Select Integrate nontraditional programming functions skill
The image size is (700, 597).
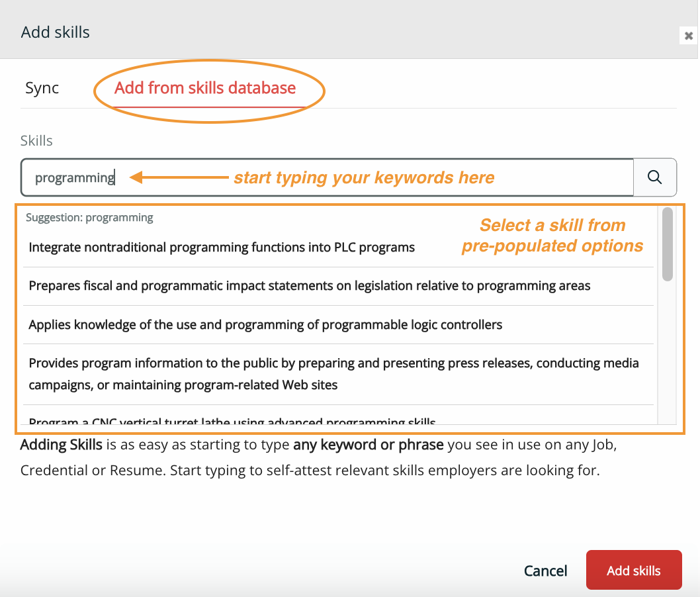[222, 248]
